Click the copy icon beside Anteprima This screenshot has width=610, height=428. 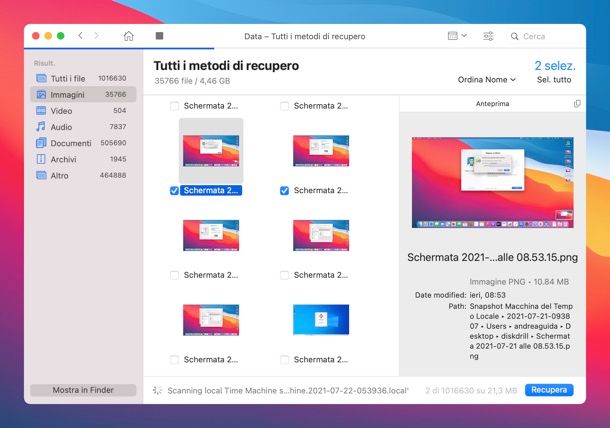point(577,103)
